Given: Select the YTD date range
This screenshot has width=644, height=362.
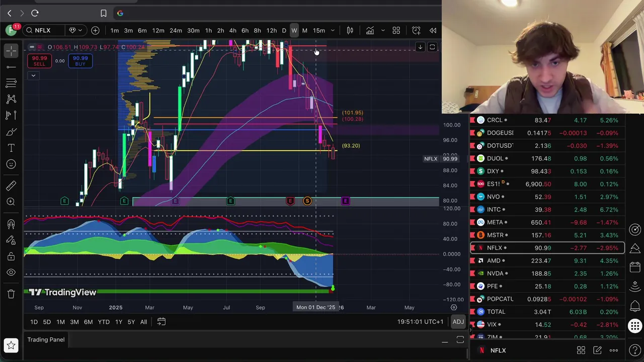Looking at the screenshot, I should [x=104, y=322].
